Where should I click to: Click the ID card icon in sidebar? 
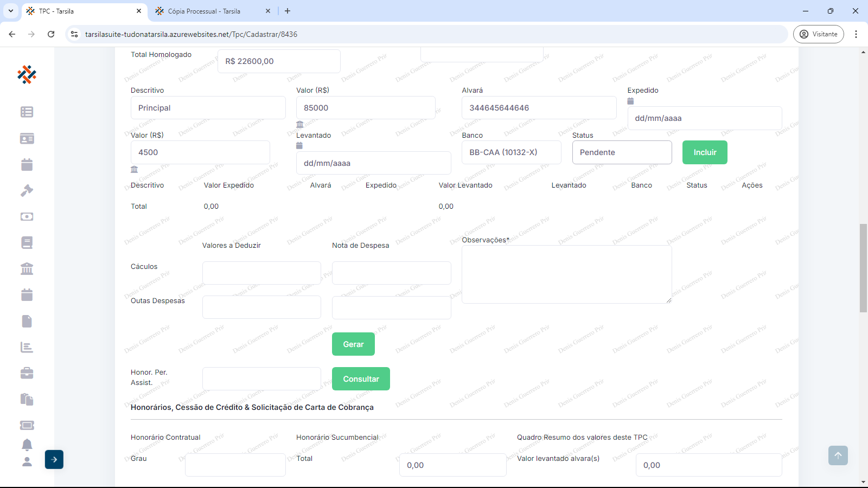pos(27,138)
